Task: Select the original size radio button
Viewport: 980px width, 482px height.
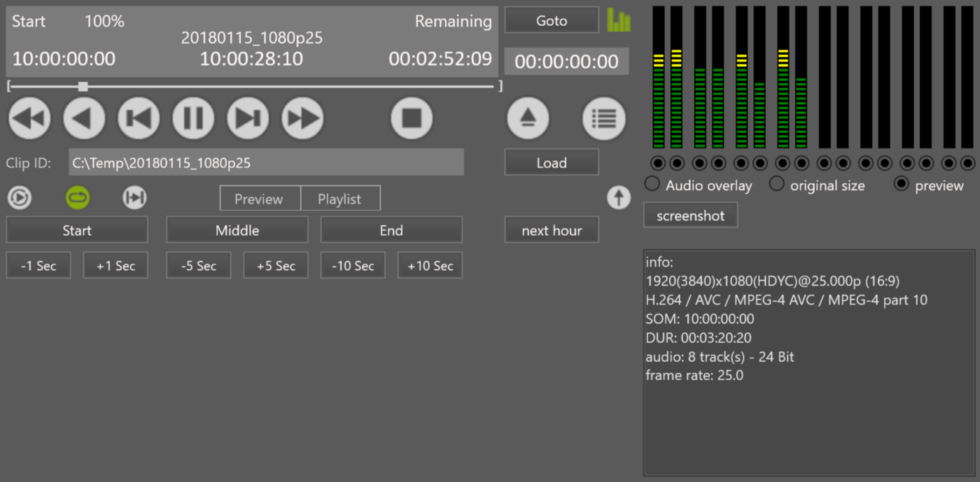Action: (777, 184)
